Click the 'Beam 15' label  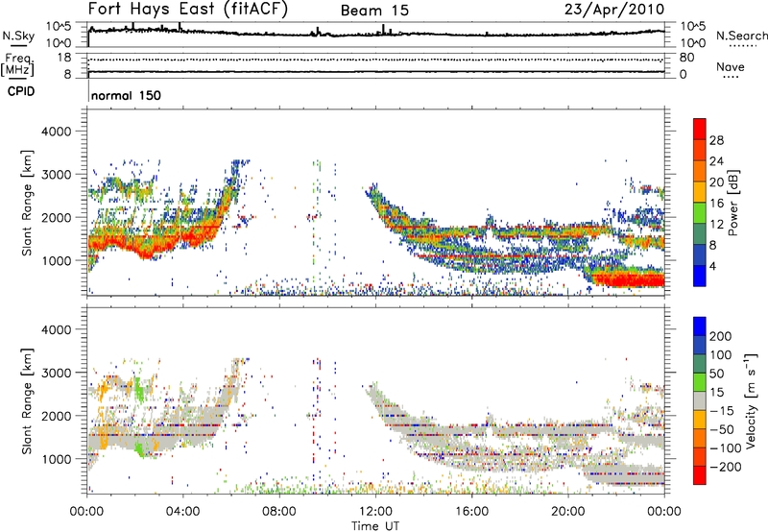pos(374,11)
